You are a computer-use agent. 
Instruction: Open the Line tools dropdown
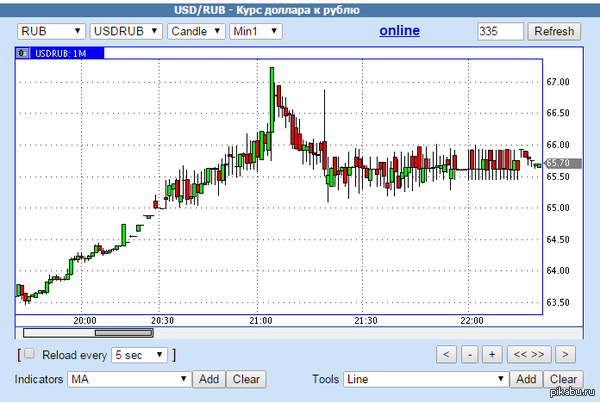(x=426, y=379)
